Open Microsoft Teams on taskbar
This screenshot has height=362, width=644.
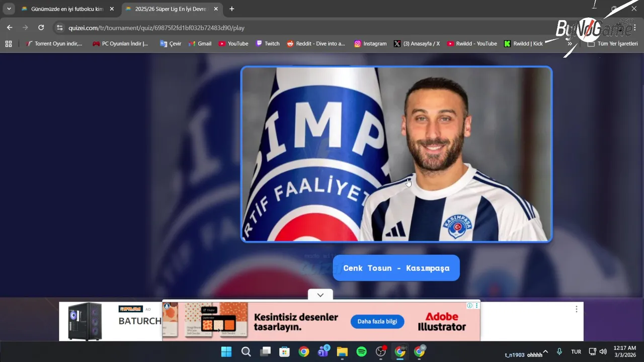pos(323,352)
